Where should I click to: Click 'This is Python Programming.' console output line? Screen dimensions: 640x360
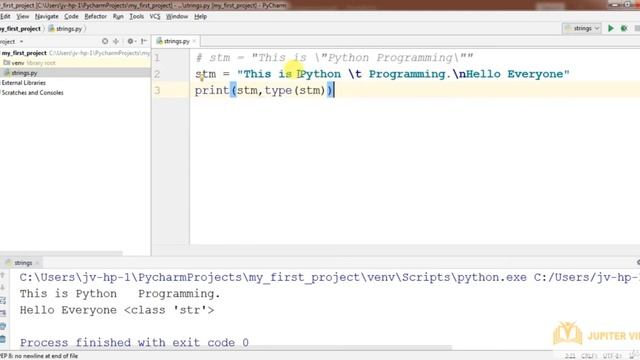coord(120,294)
